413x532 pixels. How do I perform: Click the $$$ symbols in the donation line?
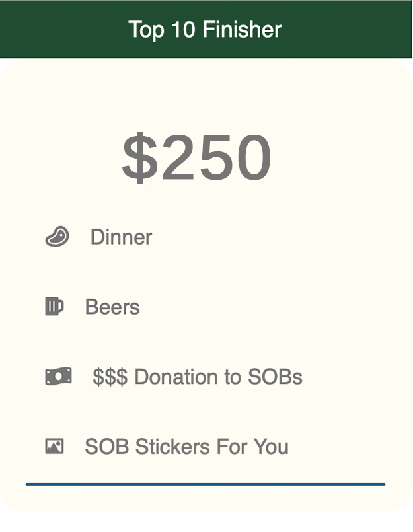tap(110, 377)
